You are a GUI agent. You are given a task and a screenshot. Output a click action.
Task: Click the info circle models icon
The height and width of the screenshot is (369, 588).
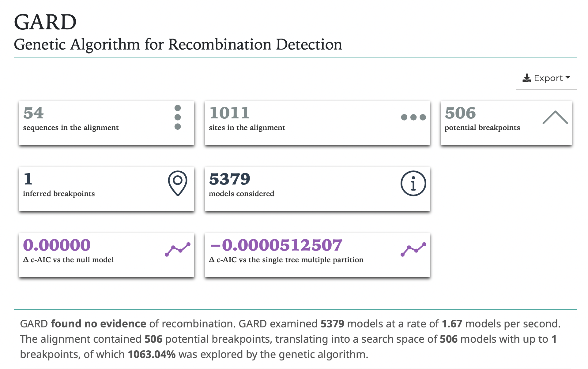pyautogui.click(x=413, y=183)
